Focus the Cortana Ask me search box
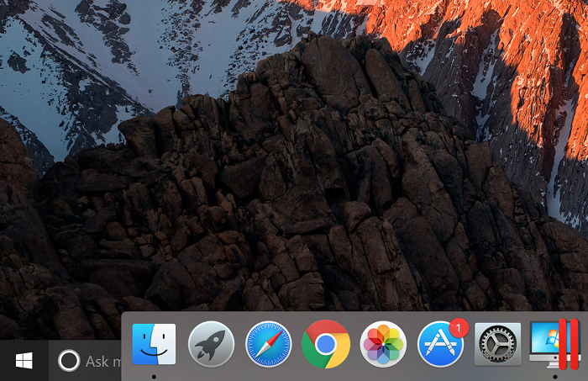This screenshot has width=588, height=381. (x=86, y=361)
